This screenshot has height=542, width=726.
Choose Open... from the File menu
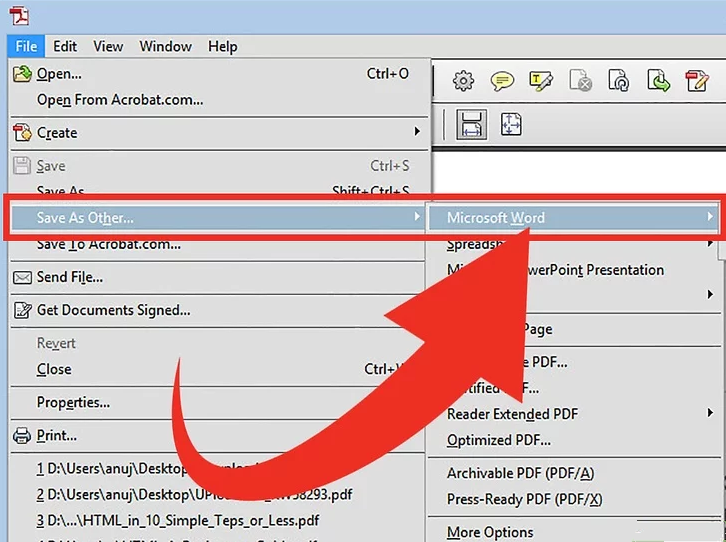pyautogui.click(x=218, y=74)
